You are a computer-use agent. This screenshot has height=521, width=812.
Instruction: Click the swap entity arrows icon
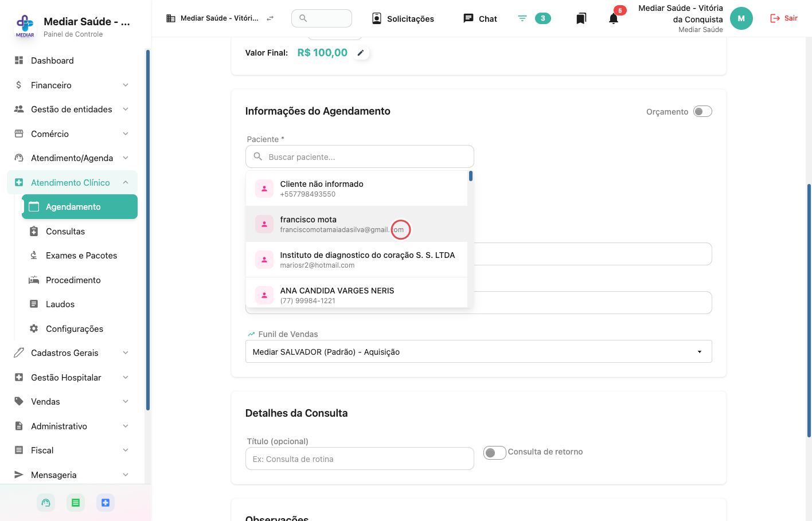coord(270,18)
